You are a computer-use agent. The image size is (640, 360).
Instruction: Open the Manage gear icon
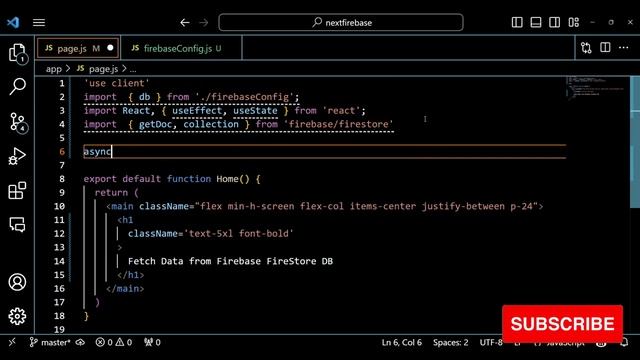pos(17,316)
